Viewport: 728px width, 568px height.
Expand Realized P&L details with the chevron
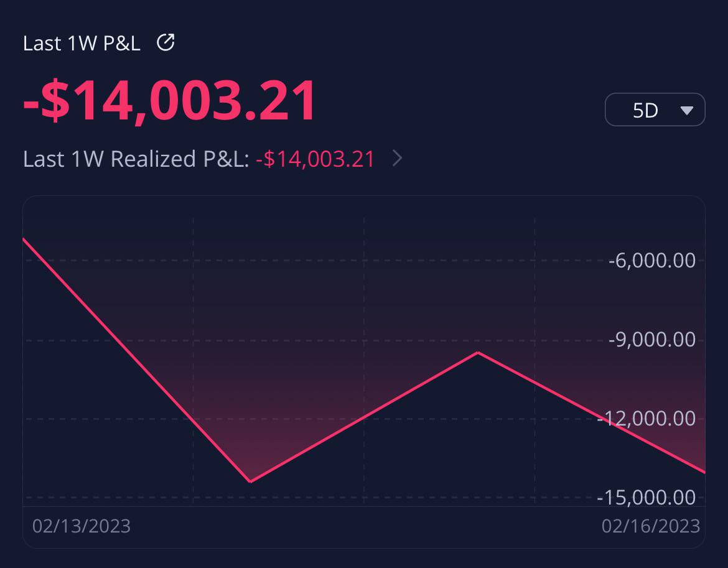[x=398, y=159]
